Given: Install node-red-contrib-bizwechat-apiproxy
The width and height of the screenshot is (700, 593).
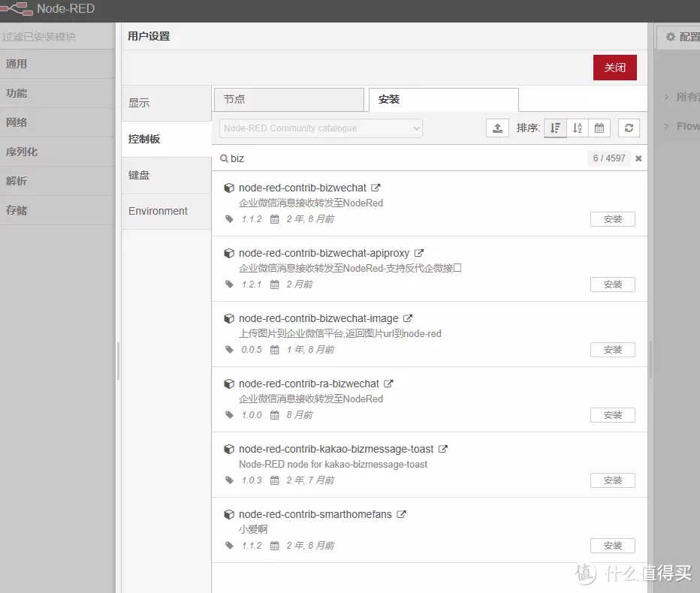Looking at the screenshot, I should (613, 284).
